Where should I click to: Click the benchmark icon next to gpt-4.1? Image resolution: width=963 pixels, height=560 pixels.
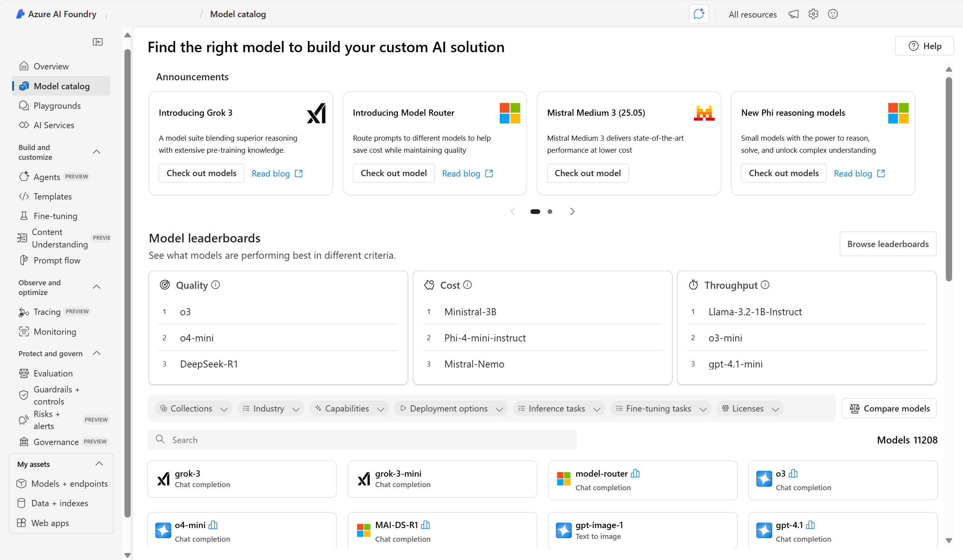(x=810, y=525)
